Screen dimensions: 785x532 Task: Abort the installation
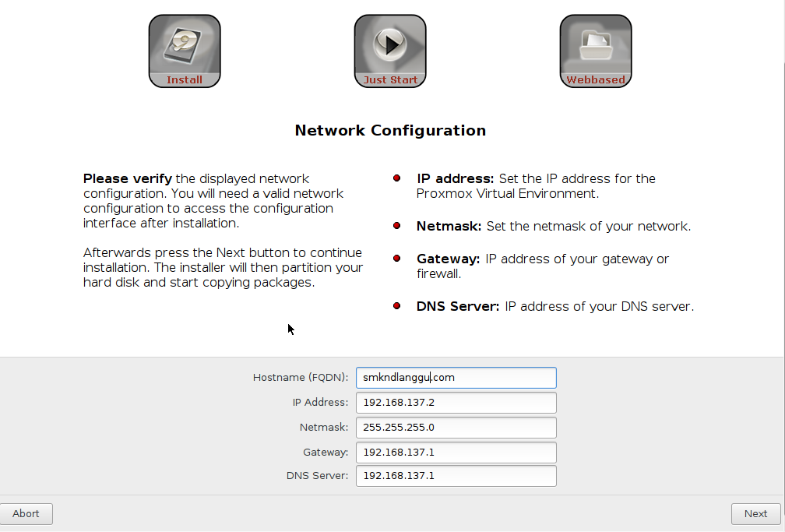pos(26,514)
